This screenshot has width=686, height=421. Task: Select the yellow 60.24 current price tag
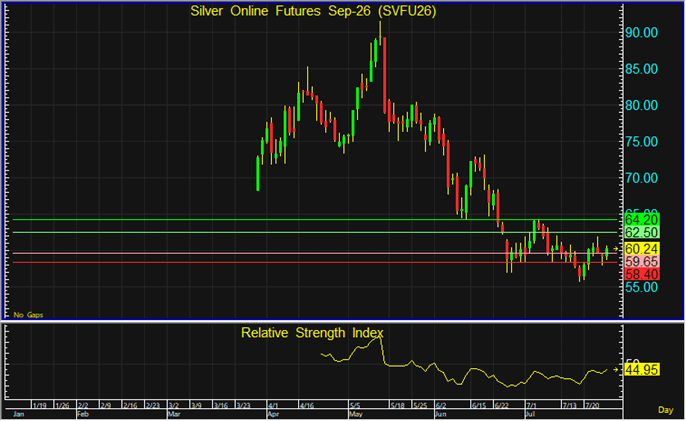click(641, 249)
